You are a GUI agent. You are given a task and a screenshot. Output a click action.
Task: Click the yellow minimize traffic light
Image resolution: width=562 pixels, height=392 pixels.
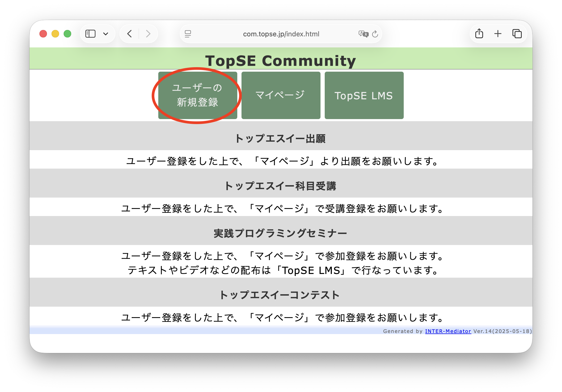pyautogui.click(x=55, y=34)
